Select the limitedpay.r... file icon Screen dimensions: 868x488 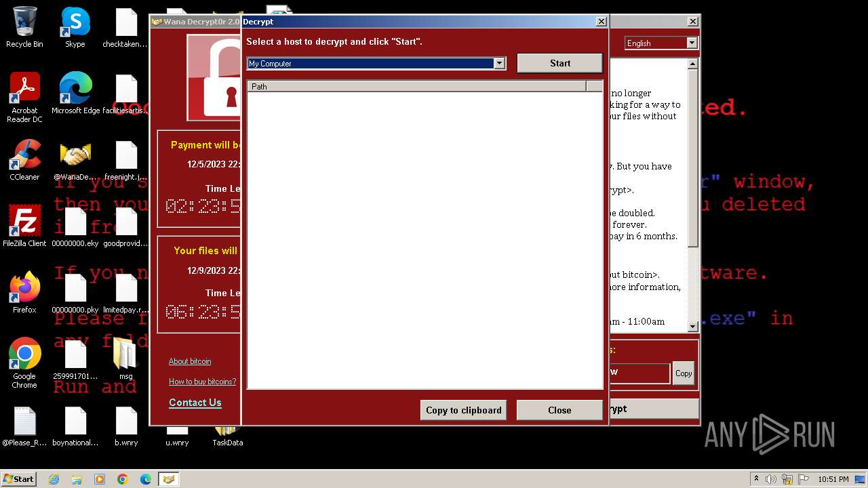[125, 293]
